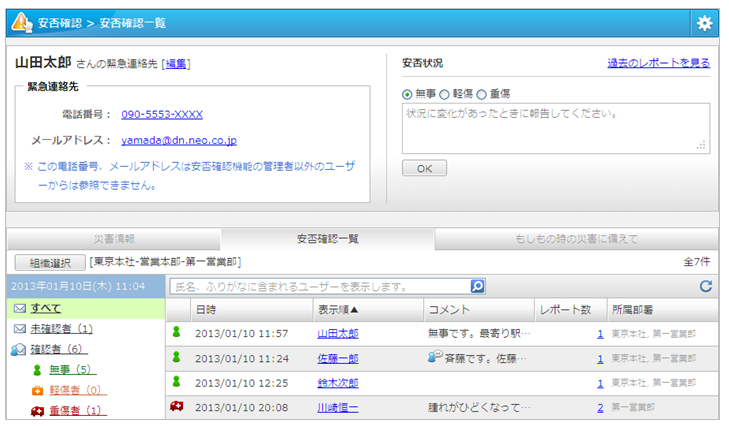Click the envelope icon next to すべて

(19, 308)
